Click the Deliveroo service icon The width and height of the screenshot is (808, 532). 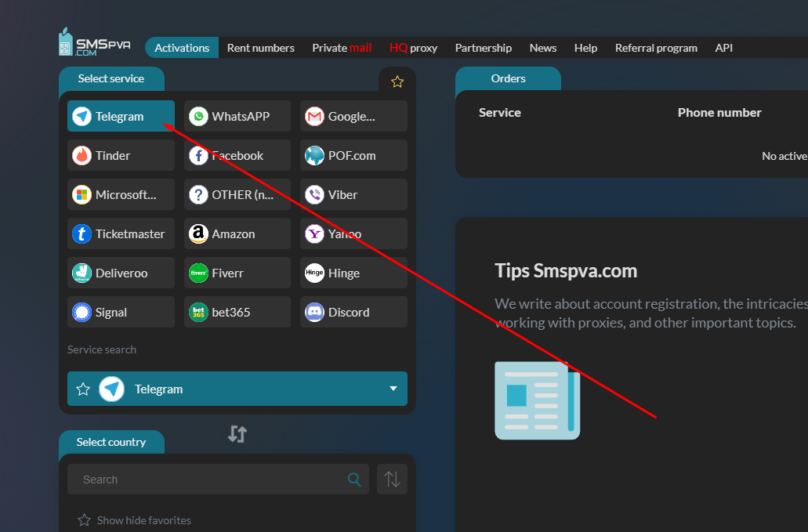(x=82, y=273)
